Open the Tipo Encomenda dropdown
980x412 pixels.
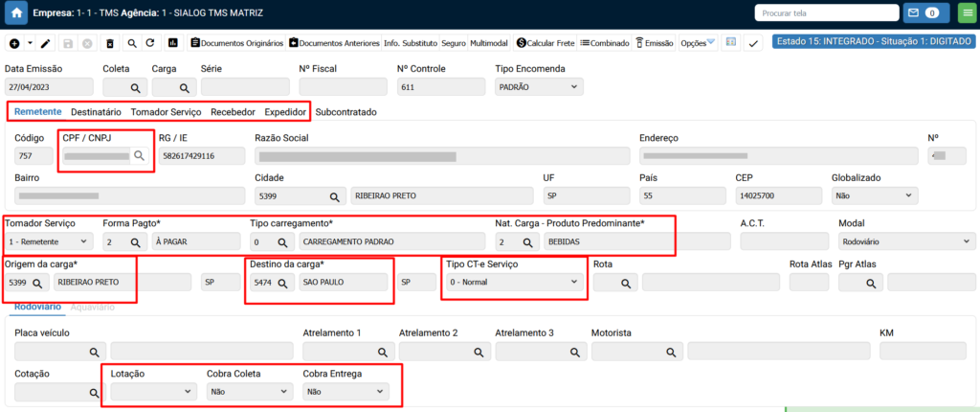(538, 87)
